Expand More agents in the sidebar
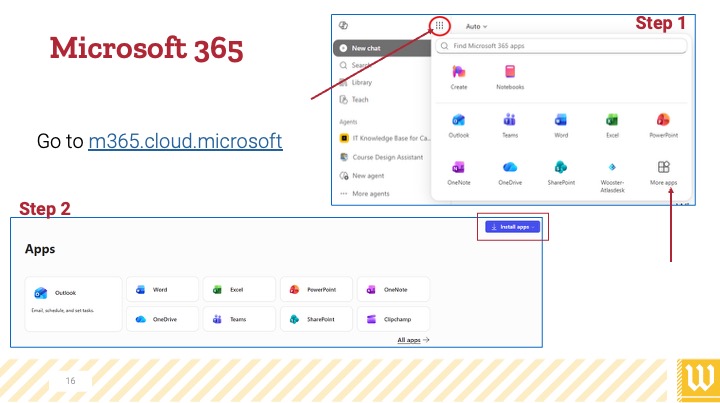This screenshot has height=403, width=720. (365, 194)
